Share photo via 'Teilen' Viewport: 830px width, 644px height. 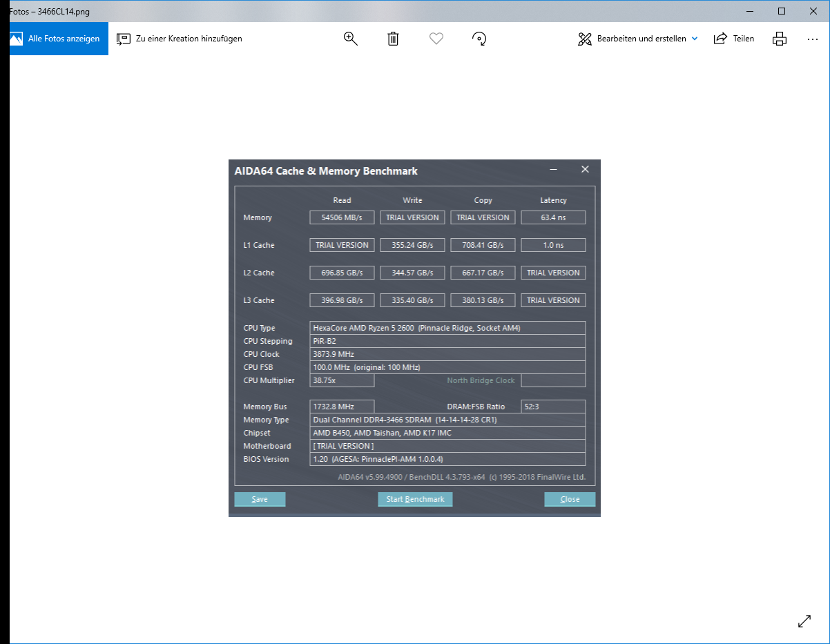[734, 39]
